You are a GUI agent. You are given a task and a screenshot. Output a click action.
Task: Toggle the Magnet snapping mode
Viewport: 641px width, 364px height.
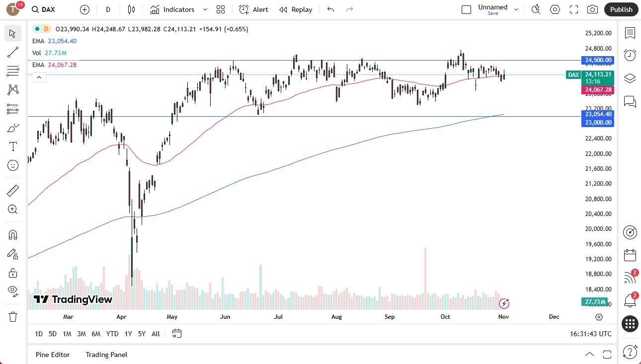tap(12, 234)
